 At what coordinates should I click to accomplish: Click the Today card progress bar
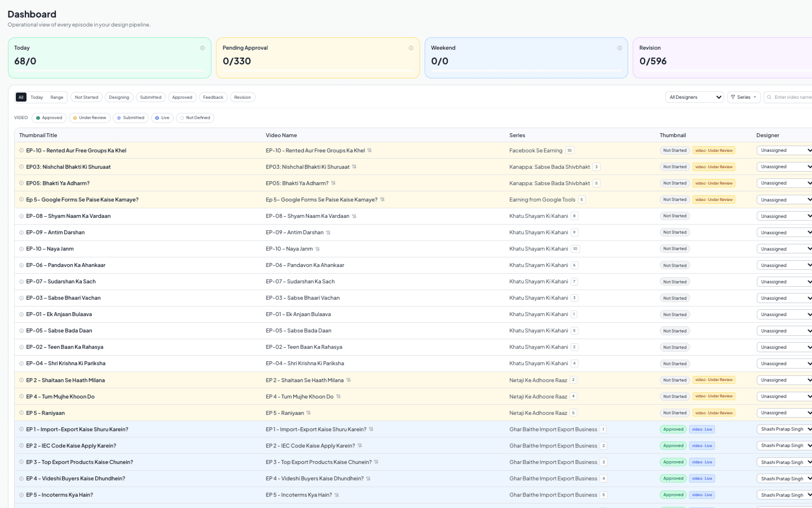pos(110,71)
